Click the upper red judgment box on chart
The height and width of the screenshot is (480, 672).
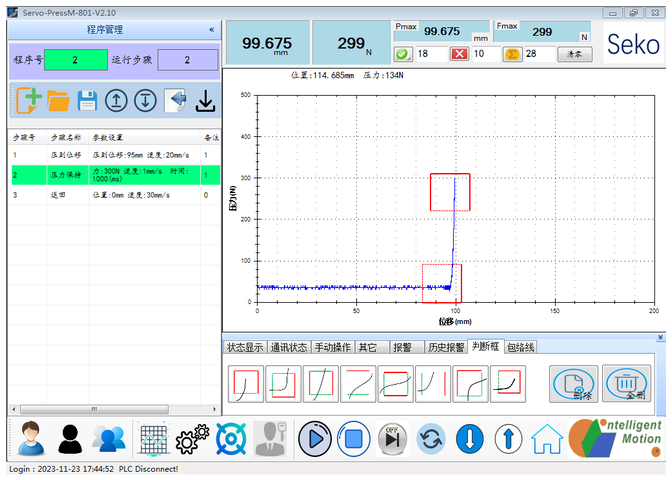click(450, 192)
